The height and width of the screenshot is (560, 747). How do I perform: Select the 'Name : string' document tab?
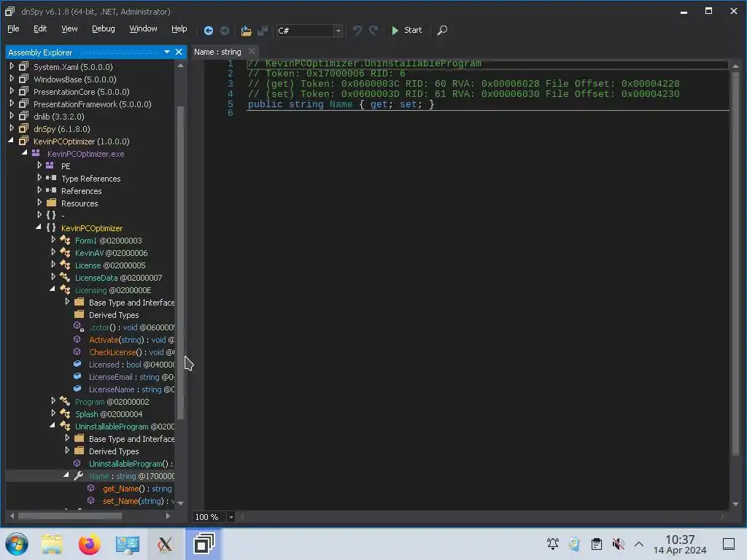[217, 52]
